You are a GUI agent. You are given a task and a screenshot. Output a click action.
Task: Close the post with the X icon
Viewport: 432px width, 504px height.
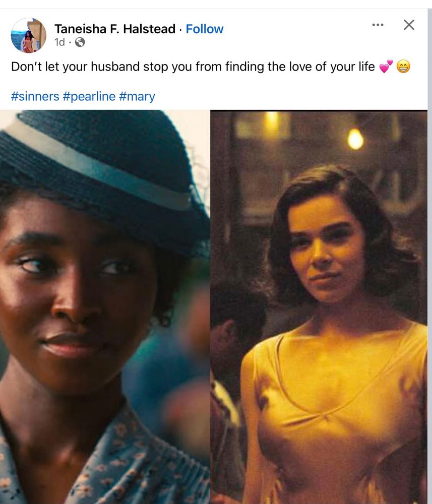409,25
